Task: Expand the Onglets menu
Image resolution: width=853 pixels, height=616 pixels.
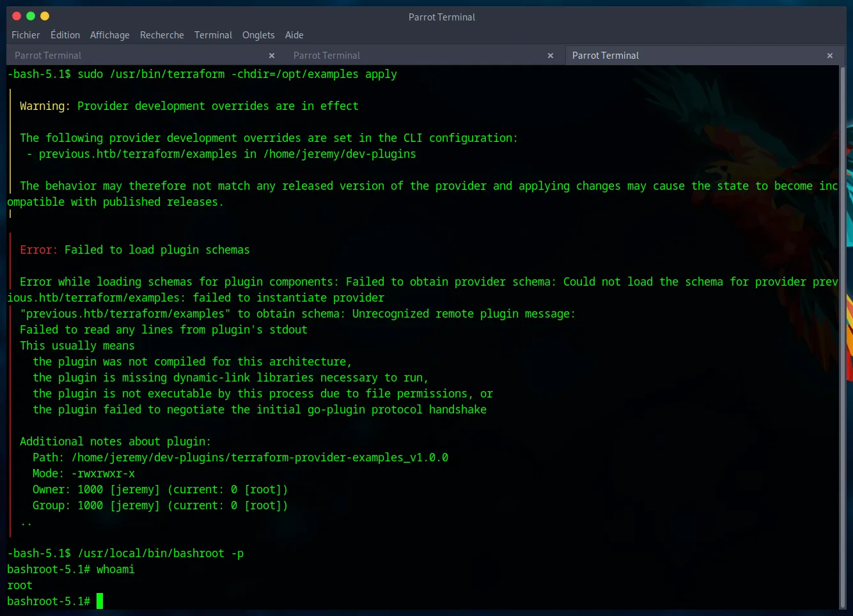Action: 258,35
